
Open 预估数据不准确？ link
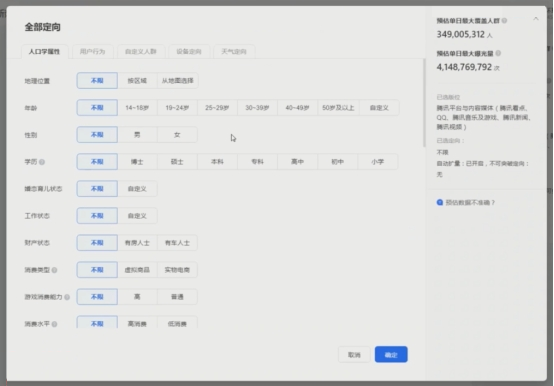[470, 202]
